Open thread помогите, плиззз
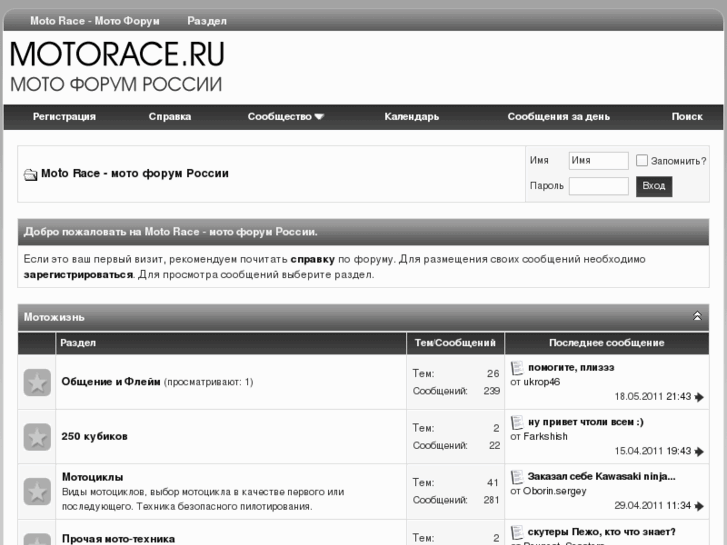The width and height of the screenshot is (727, 545). (571, 368)
